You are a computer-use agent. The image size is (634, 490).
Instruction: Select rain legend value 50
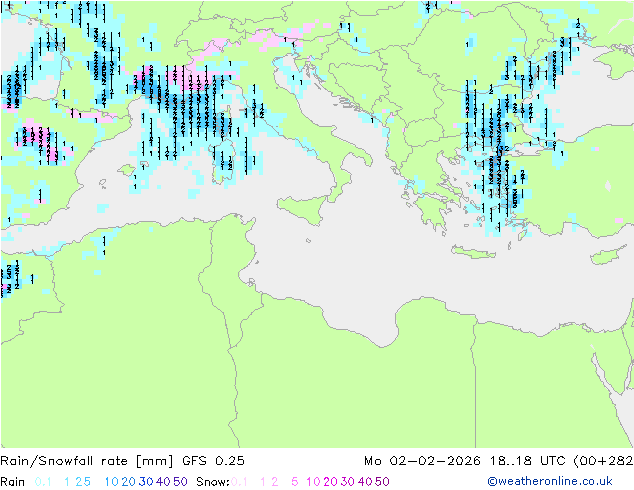point(180,482)
